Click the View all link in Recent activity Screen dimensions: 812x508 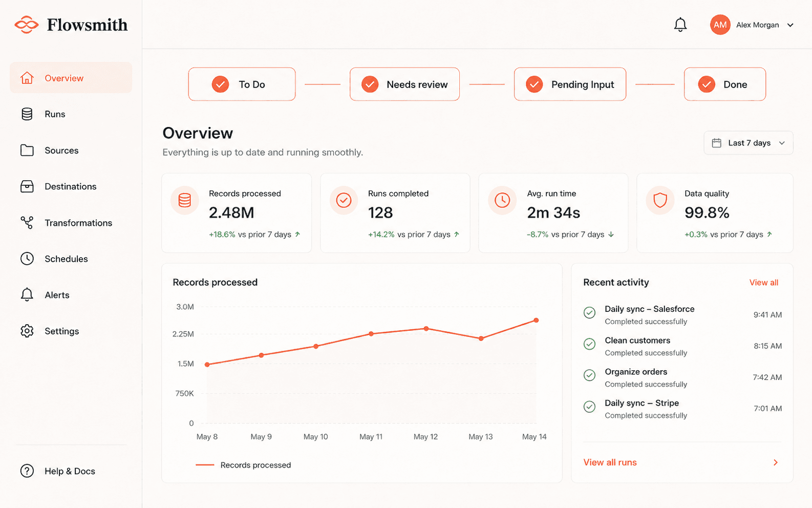pos(763,283)
